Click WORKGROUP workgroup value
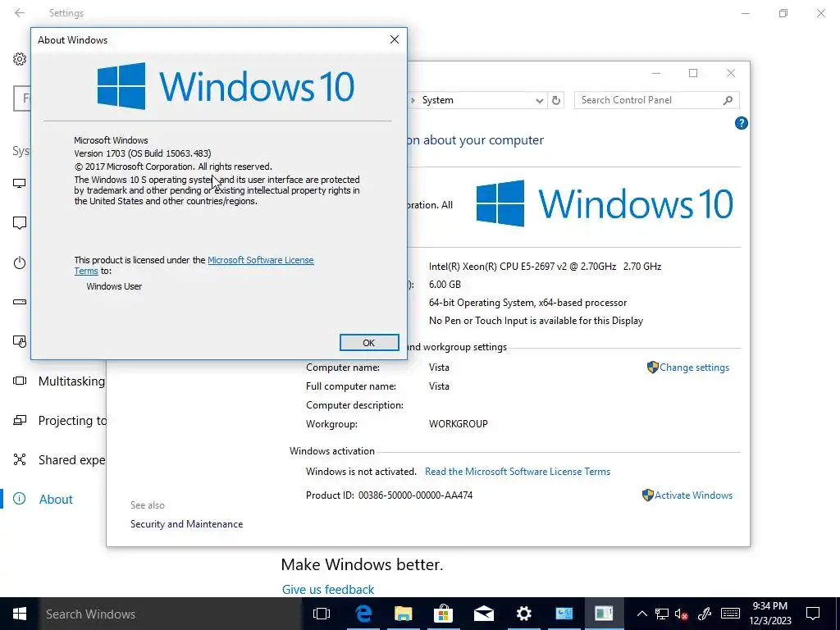Viewport: 840px width, 630px height. (x=458, y=424)
